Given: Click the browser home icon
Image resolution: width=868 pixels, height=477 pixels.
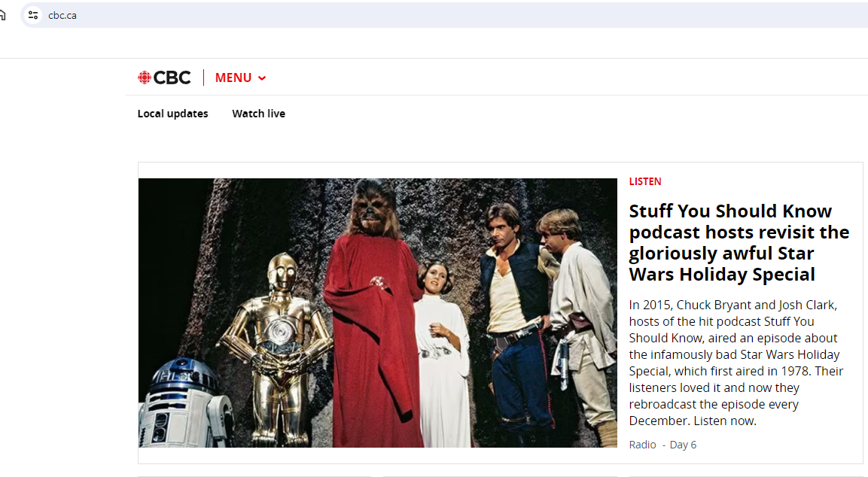Looking at the screenshot, I should 2,15.
